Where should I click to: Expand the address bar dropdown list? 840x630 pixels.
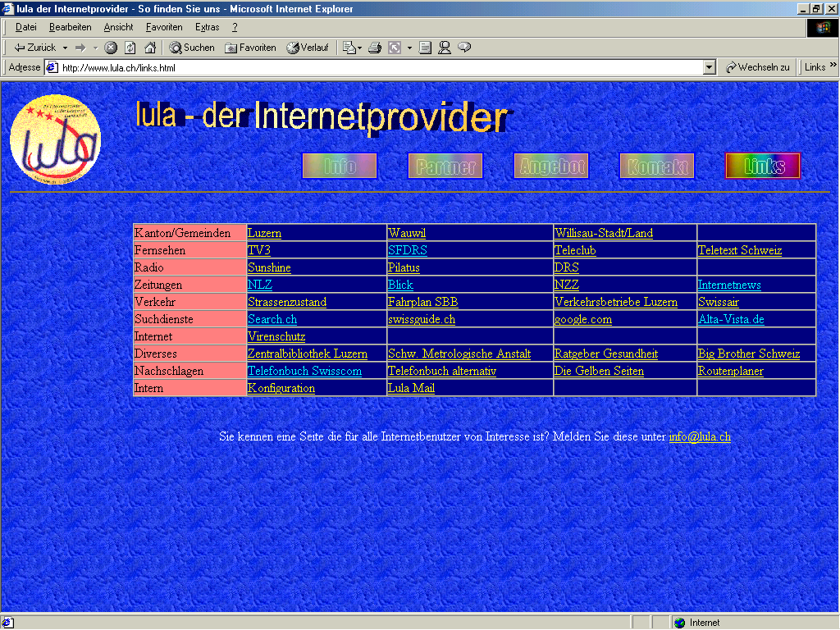point(710,67)
